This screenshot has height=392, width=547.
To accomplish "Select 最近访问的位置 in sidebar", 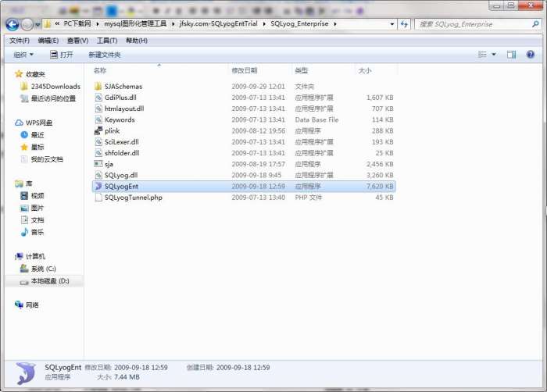I will [x=48, y=98].
